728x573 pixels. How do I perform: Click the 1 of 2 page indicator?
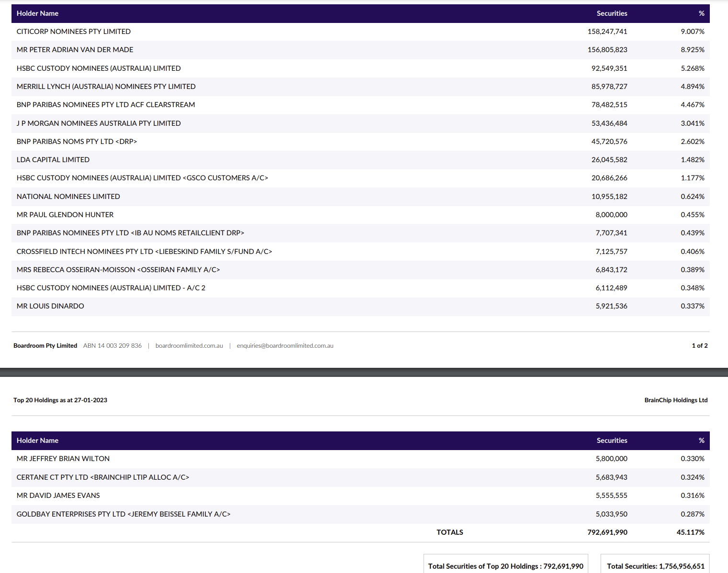699,346
